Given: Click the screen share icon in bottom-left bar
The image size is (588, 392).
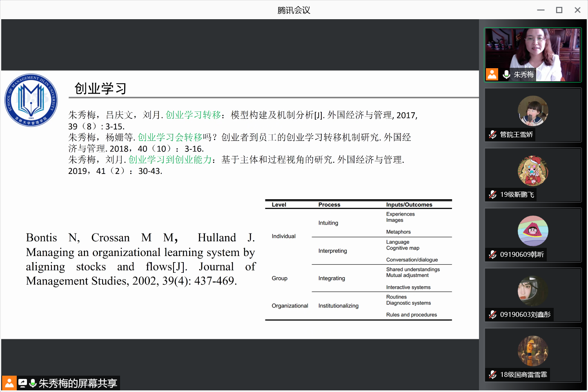Looking at the screenshot, I should point(22,383).
